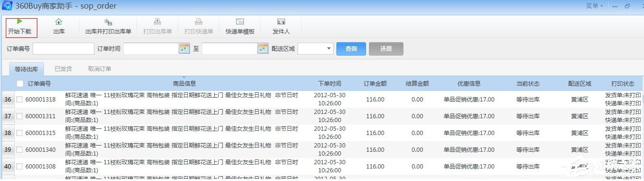Check the box for order 600001308
This screenshot has height=181, width=644.
click(x=19, y=167)
